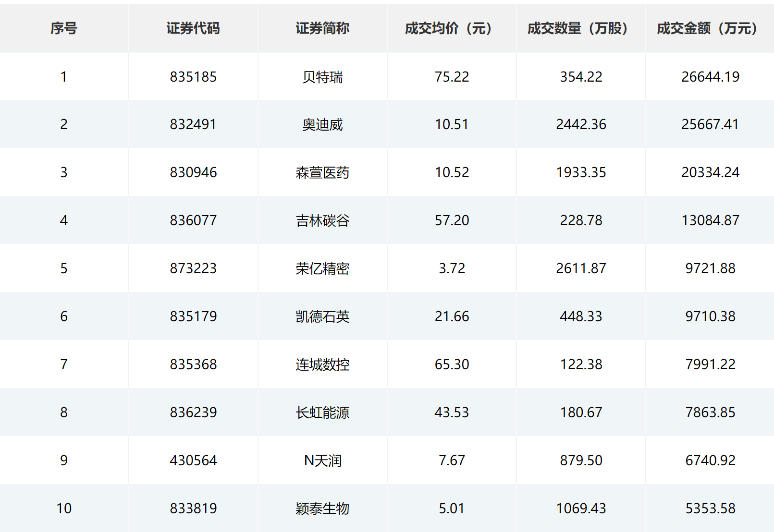Click average price 57.20
The image size is (774, 532).
point(452,220)
